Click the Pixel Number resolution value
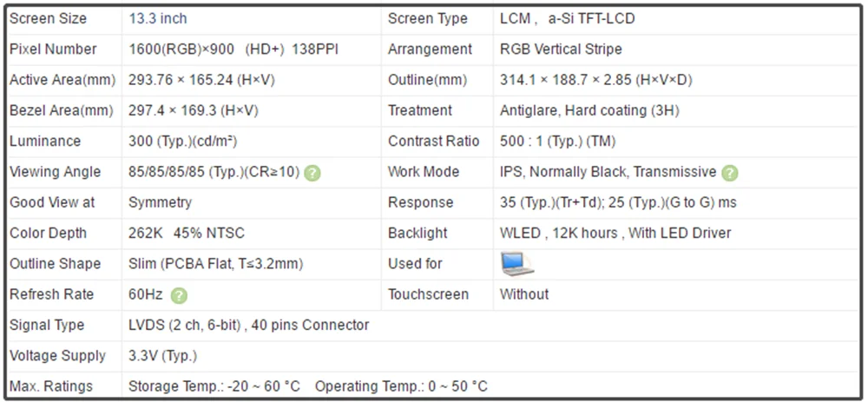 pos(231,49)
